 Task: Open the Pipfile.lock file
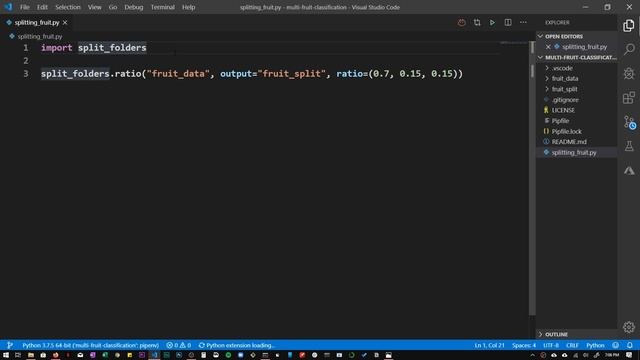coord(577,131)
